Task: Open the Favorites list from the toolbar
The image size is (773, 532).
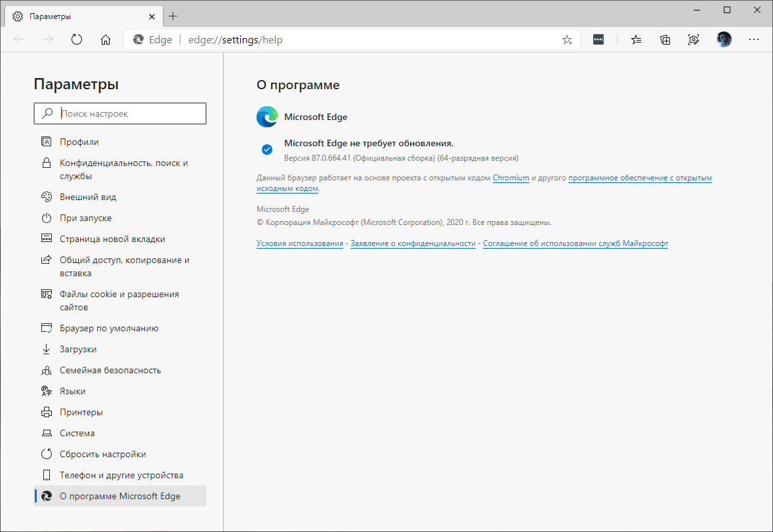Action: (635, 39)
